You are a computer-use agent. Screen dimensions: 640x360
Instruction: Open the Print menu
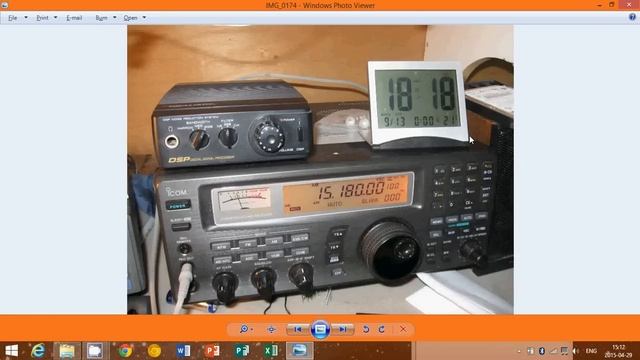pos(42,18)
